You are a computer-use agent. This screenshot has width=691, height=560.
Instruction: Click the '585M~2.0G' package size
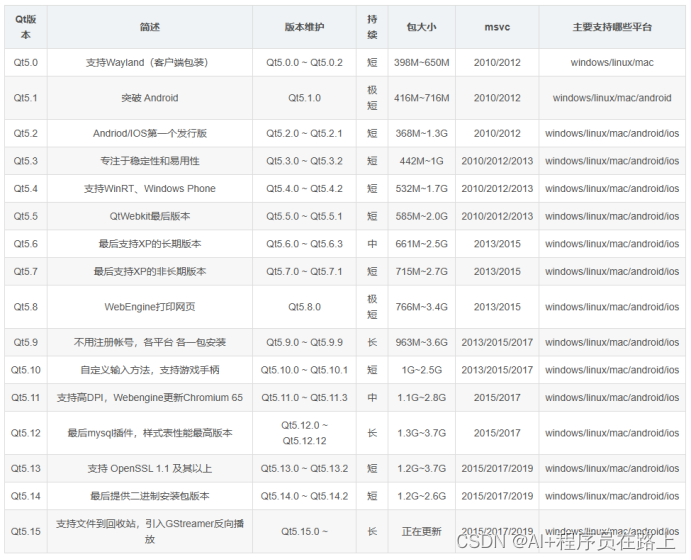pos(421,216)
